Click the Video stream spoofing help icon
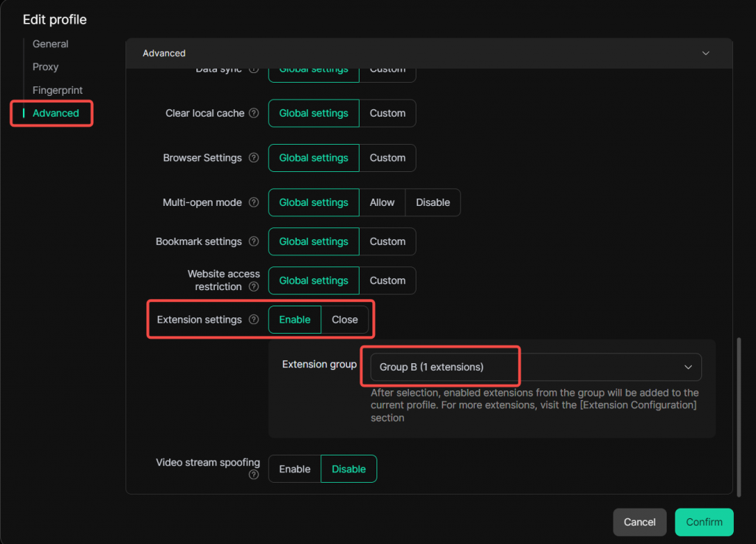The height and width of the screenshot is (544, 756). 254,475
